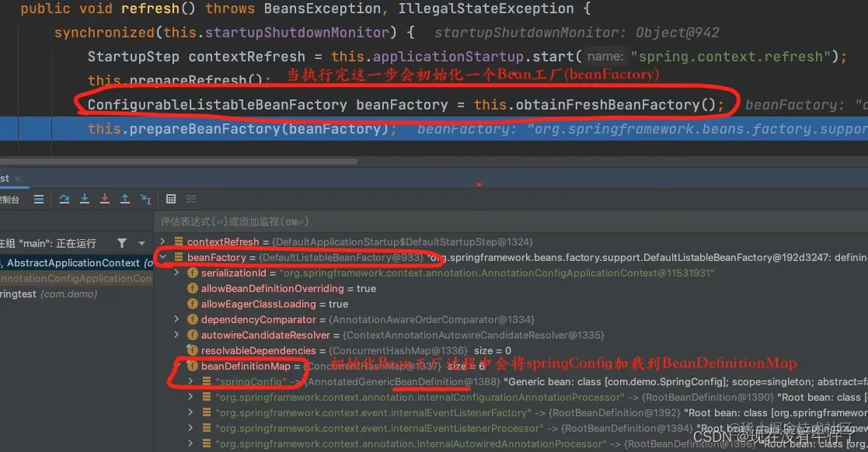Click the AnnotatedGenericBeanDefinition@1388 value
The width and height of the screenshot is (868, 452).
point(403,382)
